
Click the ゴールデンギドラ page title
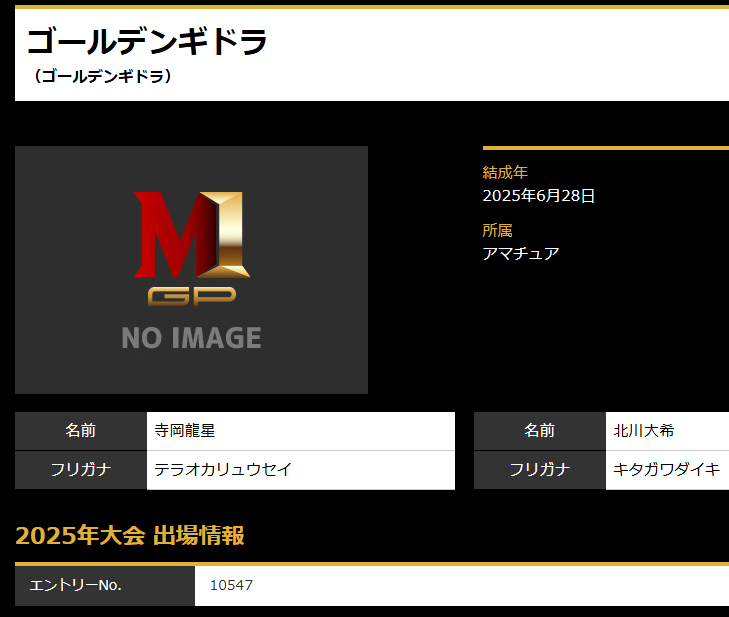[147, 41]
